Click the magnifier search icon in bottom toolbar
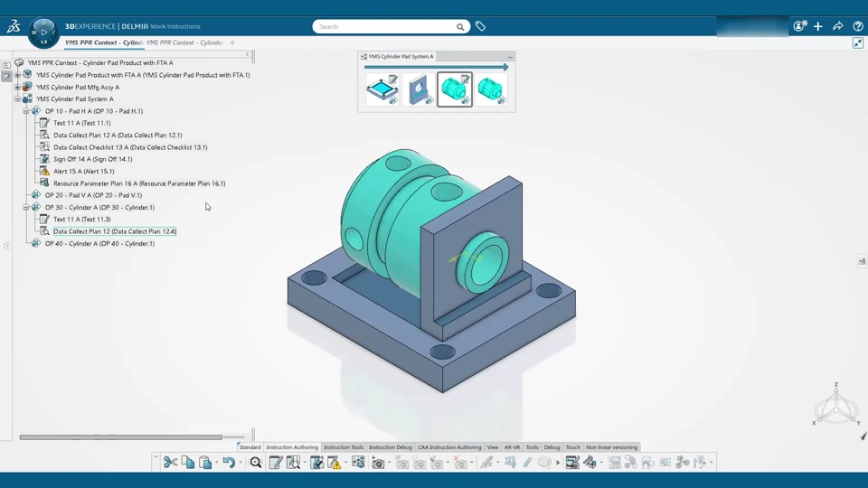Screen dimensions: 868x488 click(x=256, y=463)
